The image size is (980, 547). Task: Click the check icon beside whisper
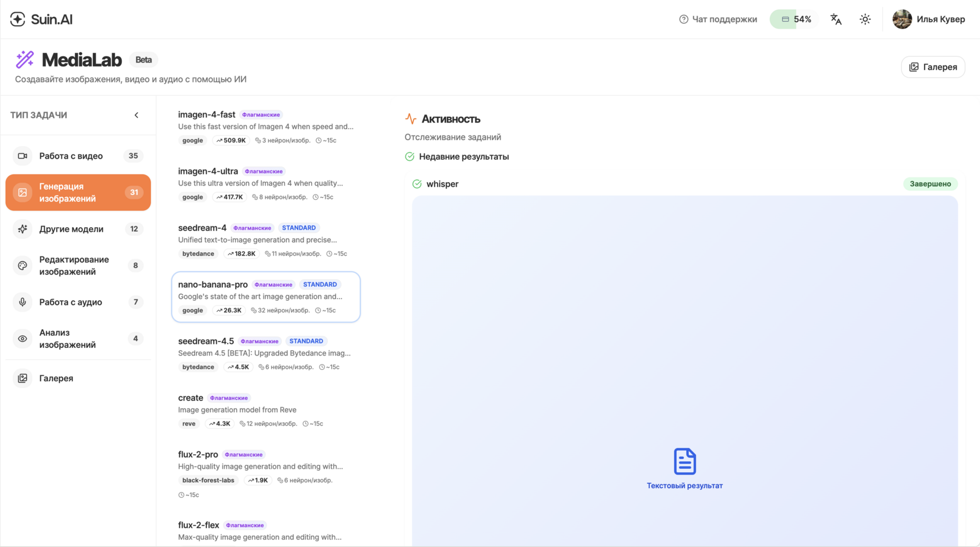point(417,184)
